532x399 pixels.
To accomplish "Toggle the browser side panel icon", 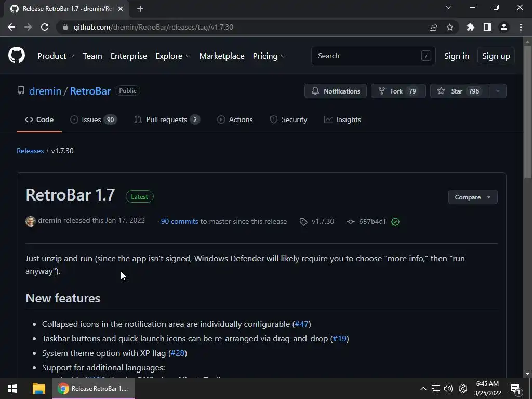I will [487, 27].
